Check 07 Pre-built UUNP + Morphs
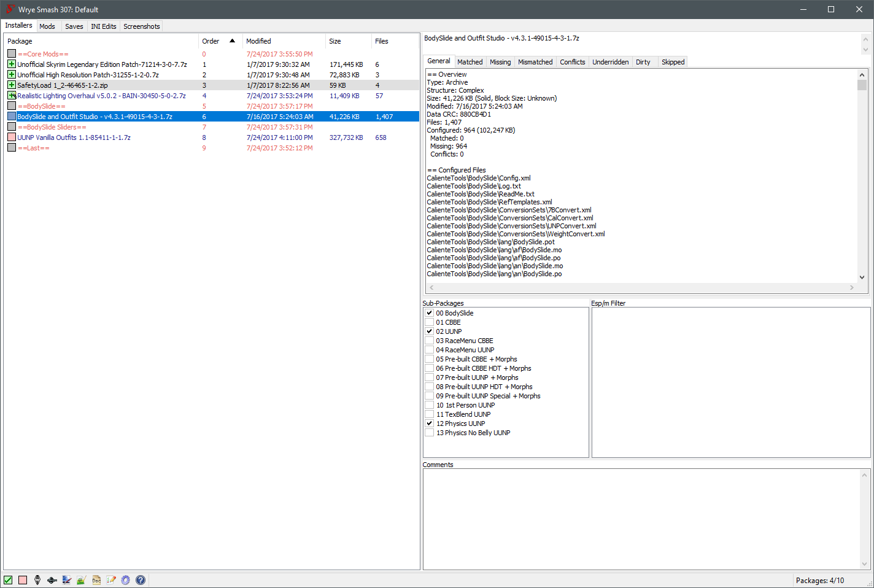 [x=430, y=377]
